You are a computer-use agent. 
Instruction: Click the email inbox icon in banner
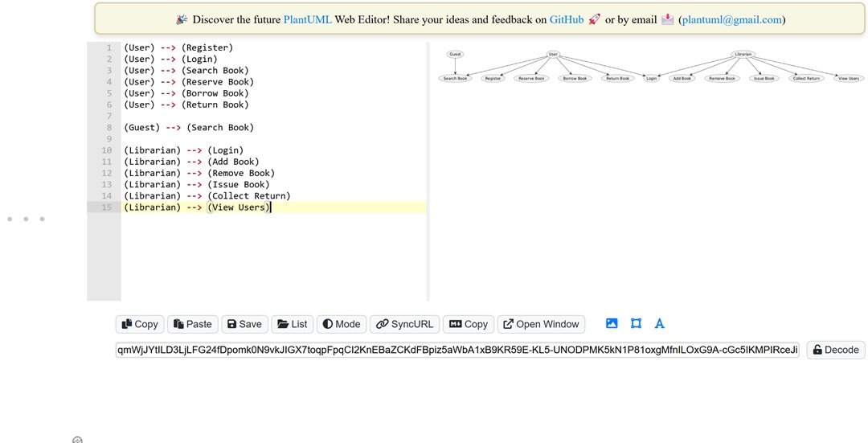pos(668,19)
